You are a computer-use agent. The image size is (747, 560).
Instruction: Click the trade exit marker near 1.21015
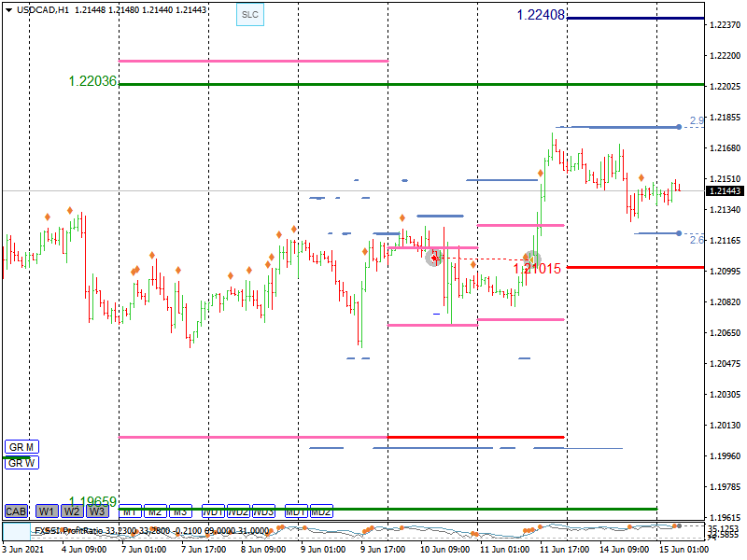tap(531, 259)
